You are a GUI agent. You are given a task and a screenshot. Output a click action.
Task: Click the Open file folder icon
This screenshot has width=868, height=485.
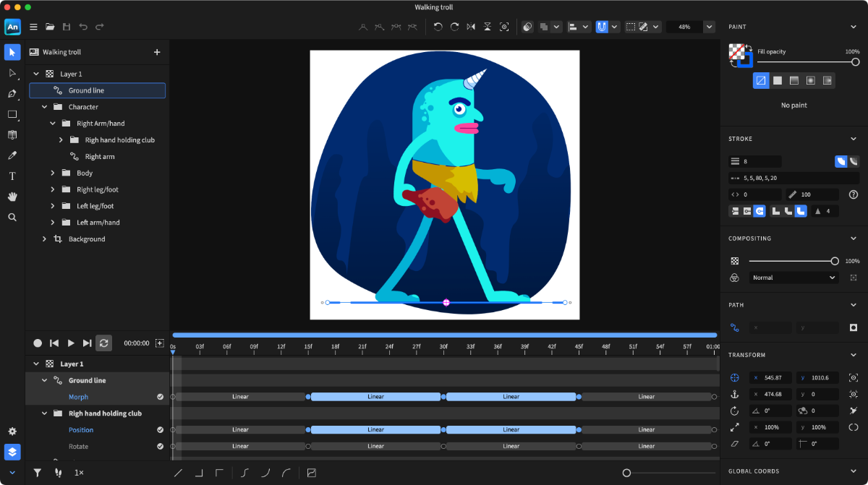[50, 27]
